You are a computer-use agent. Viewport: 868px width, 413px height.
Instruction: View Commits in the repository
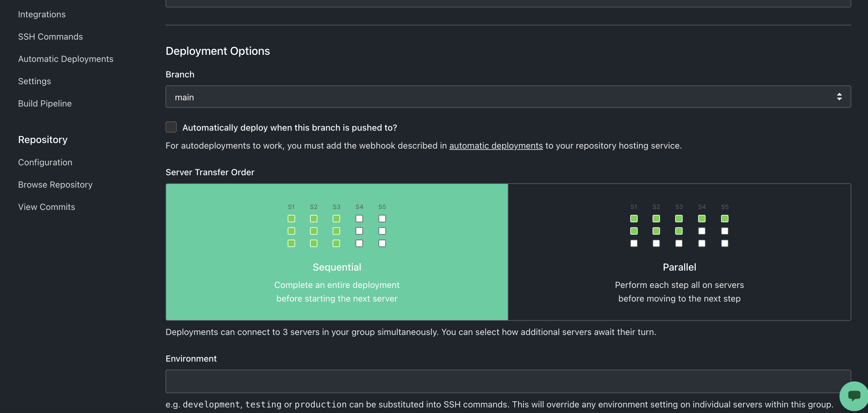(x=46, y=207)
